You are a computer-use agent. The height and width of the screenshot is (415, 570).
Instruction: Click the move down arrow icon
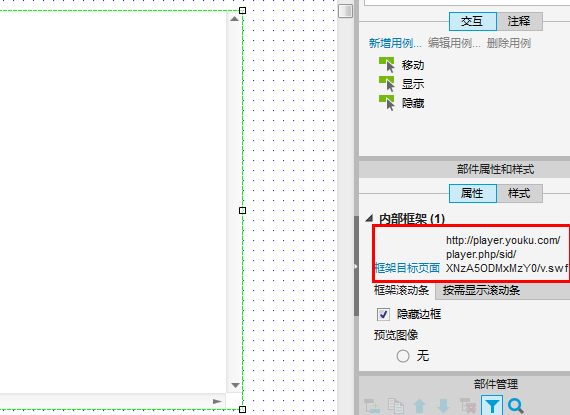(443, 406)
